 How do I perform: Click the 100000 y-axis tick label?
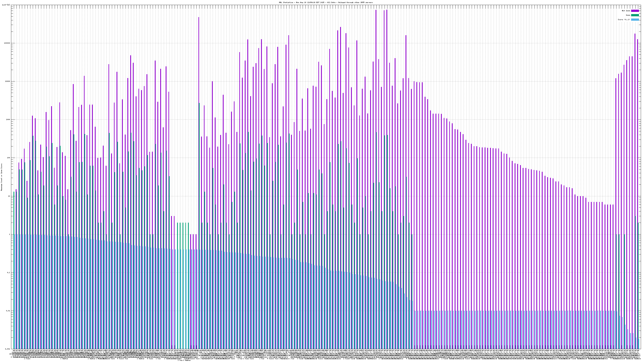7,43
